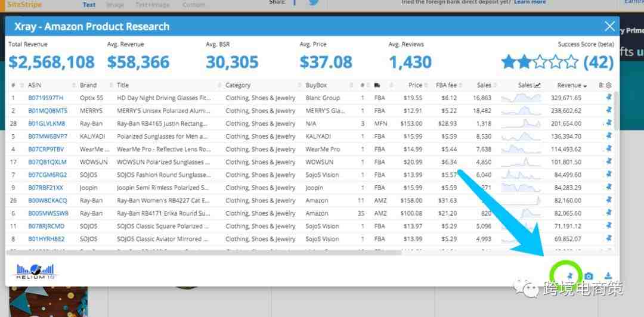Click the horizontal scrollbar under the table
This screenshot has width=644, height=317.
[x=203, y=252]
